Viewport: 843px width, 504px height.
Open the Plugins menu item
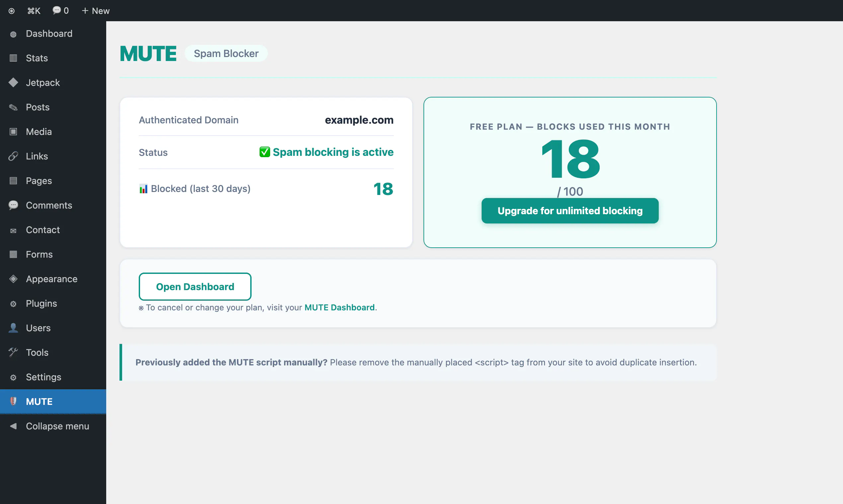[53, 304]
